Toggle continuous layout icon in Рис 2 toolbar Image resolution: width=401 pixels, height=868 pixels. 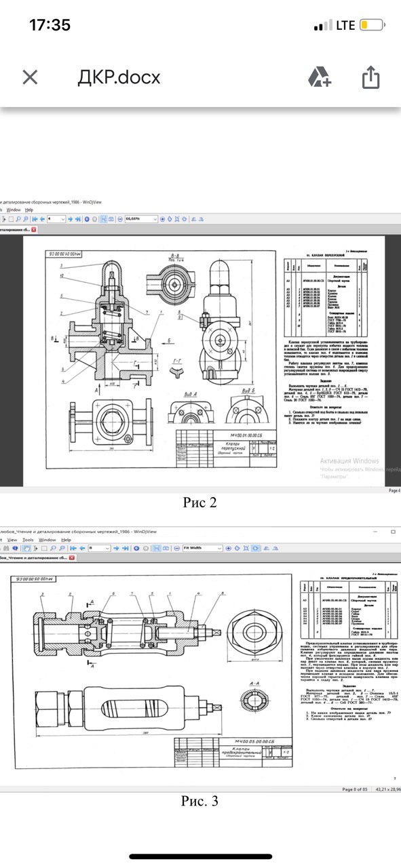(103, 219)
